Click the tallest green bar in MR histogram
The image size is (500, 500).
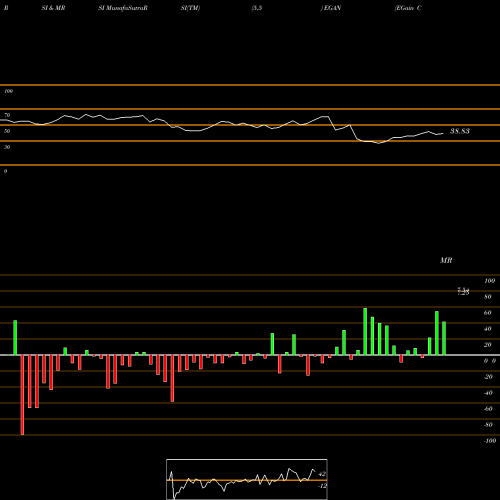(x=365, y=331)
